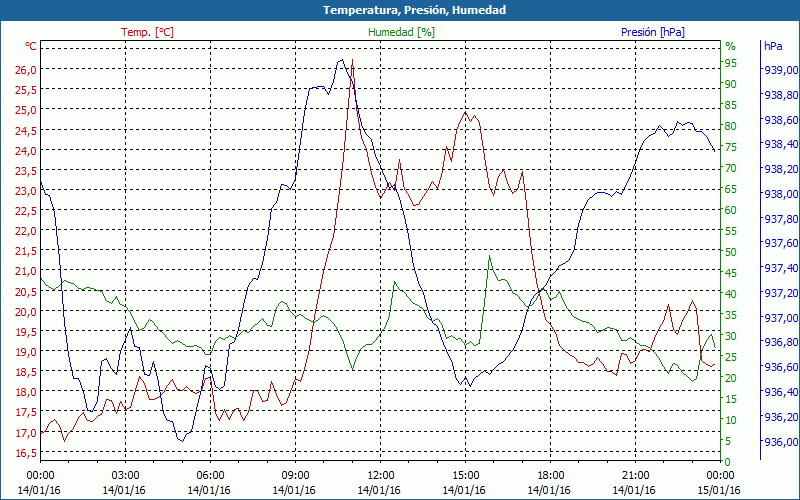Viewport: 800px width, 500px height.
Task: Click the 95 humidity axis value
Action: [x=731, y=63]
